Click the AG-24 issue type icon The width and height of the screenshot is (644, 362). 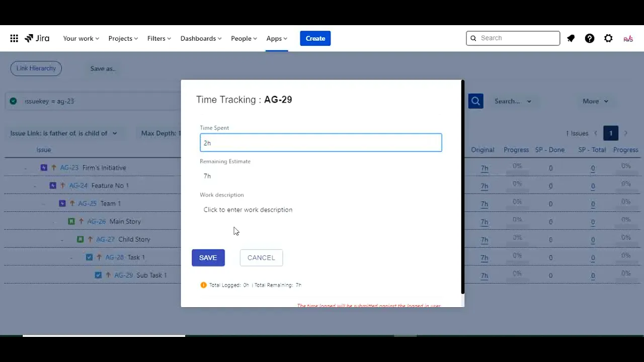click(x=53, y=186)
